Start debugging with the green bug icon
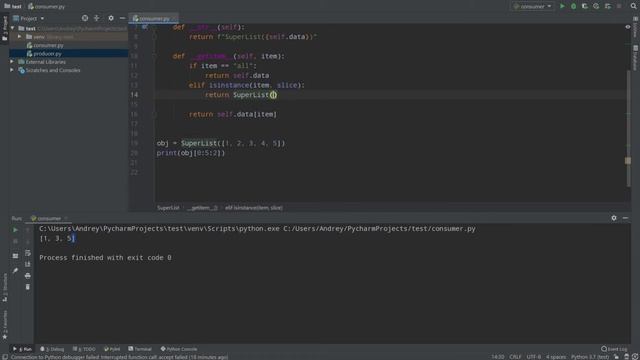Image resolution: width=640 pixels, height=360 pixels. pos(573,6)
